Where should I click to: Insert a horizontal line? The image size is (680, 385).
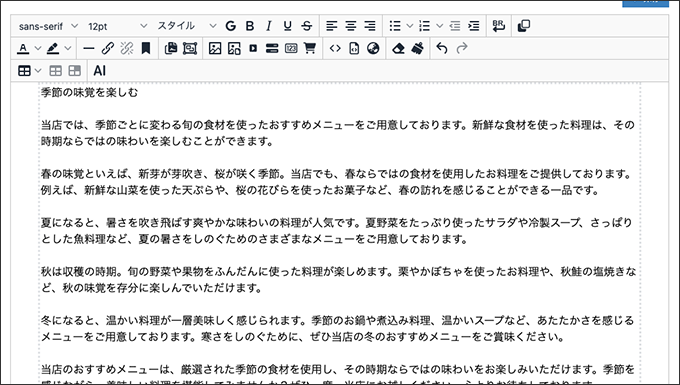(x=88, y=49)
